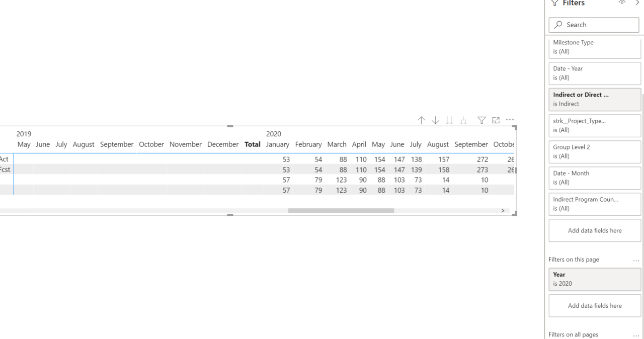Click Add data fields here under page filters

tap(595, 305)
